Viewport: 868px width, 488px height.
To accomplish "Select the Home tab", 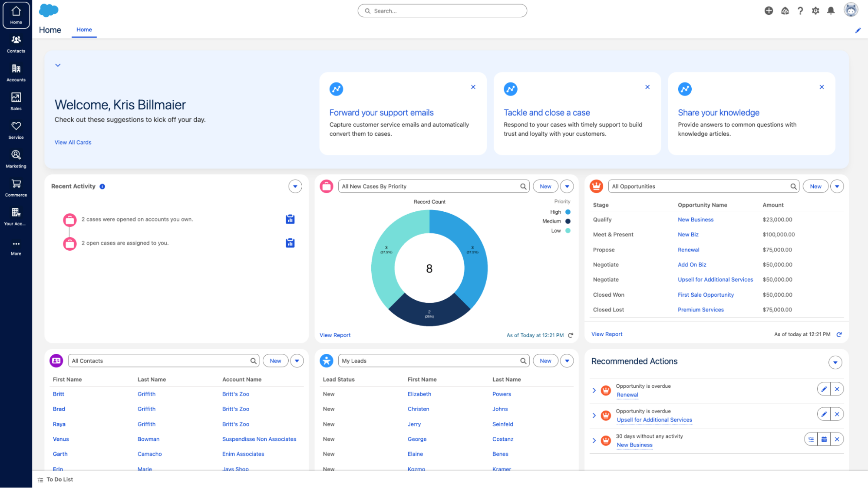I will click(83, 29).
